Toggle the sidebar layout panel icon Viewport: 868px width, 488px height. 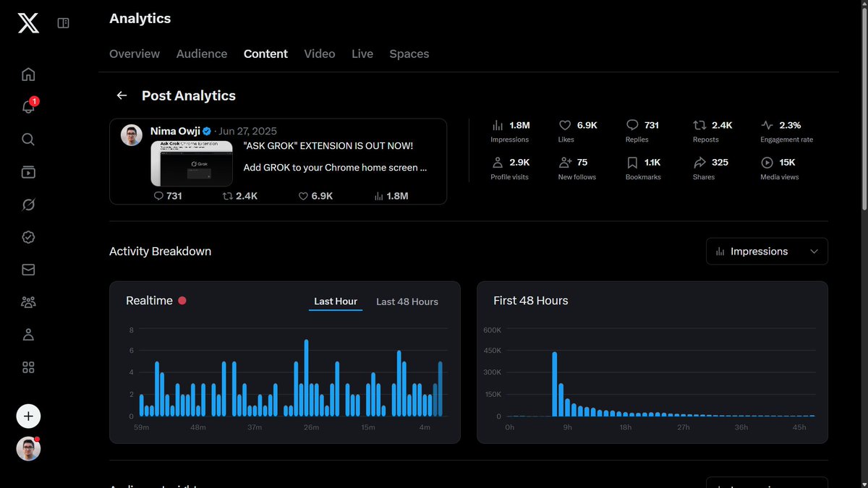[x=64, y=23]
